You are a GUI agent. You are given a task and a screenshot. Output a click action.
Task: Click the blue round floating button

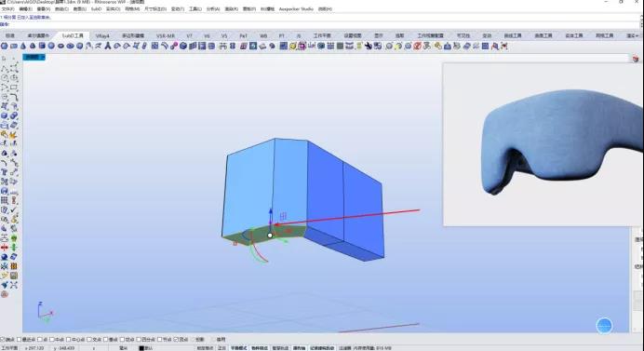604,326
